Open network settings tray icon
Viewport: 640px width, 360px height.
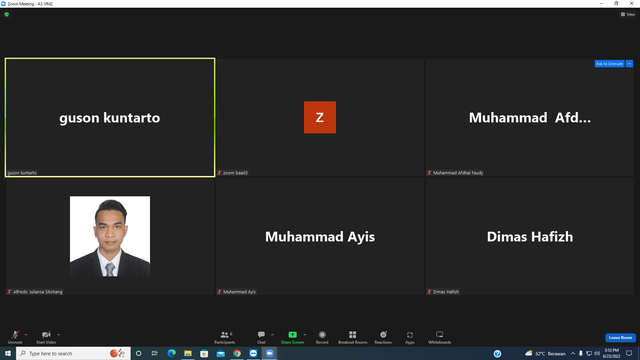[589, 353]
